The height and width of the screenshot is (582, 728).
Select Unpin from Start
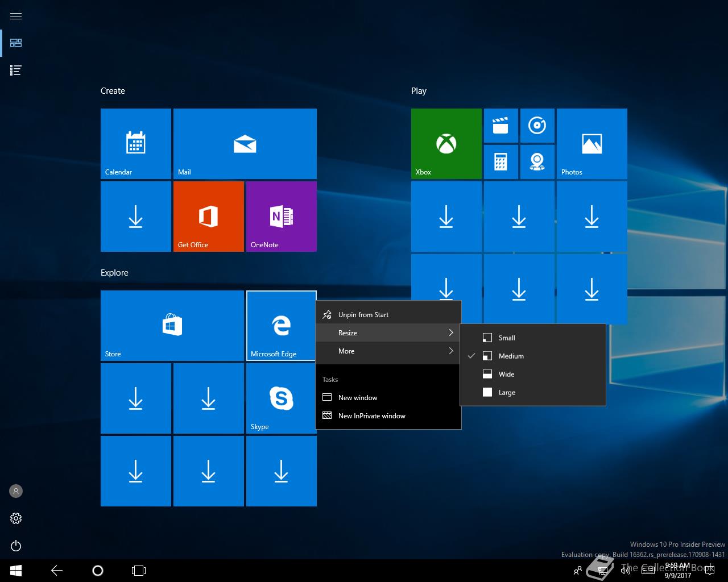[x=388, y=314]
